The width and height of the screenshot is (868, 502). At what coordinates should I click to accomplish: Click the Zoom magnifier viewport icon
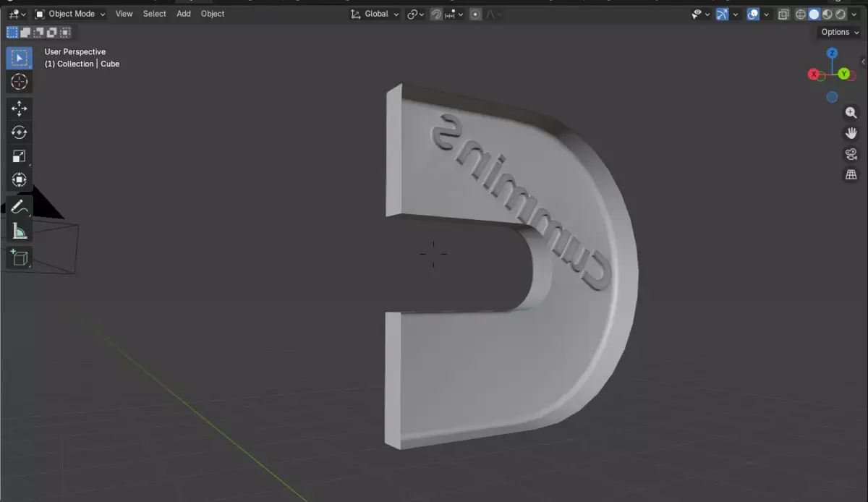(851, 113)
